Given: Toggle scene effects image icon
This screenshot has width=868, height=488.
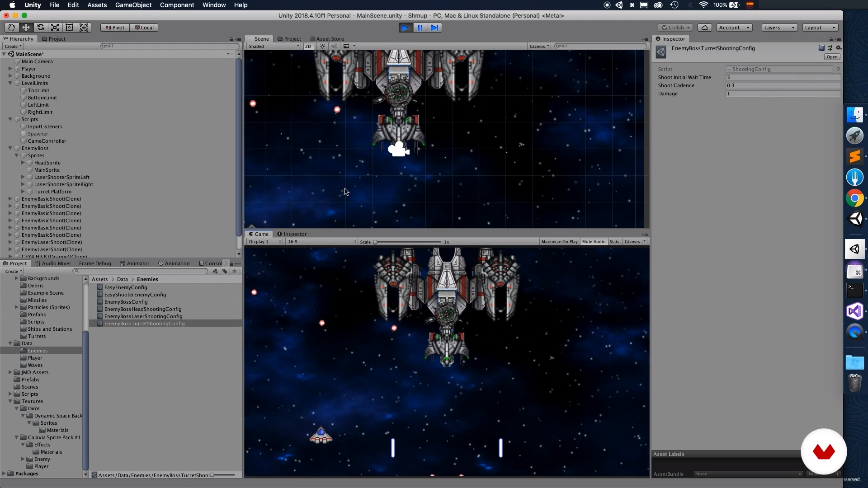Looking at the screenshot, I should (x=346, y=46).
